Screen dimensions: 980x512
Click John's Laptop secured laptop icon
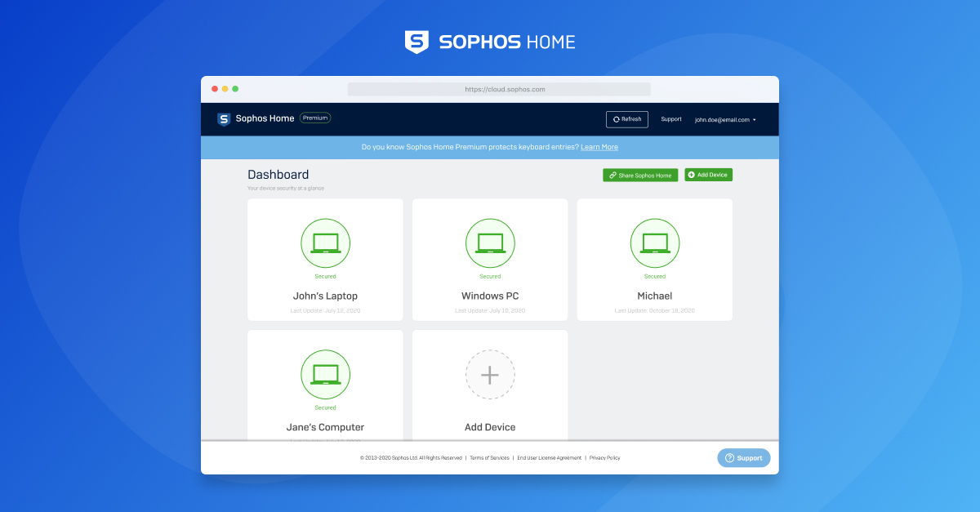pyautogui.click(x=325, y=243)
